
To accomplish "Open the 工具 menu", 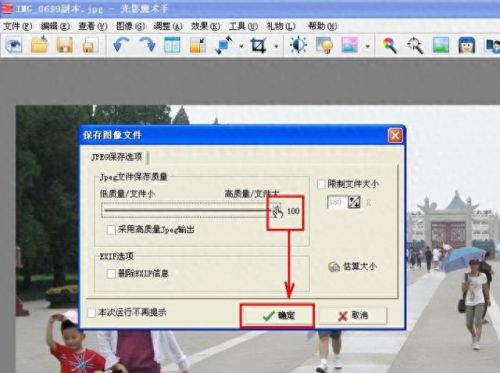I will 243,26.
